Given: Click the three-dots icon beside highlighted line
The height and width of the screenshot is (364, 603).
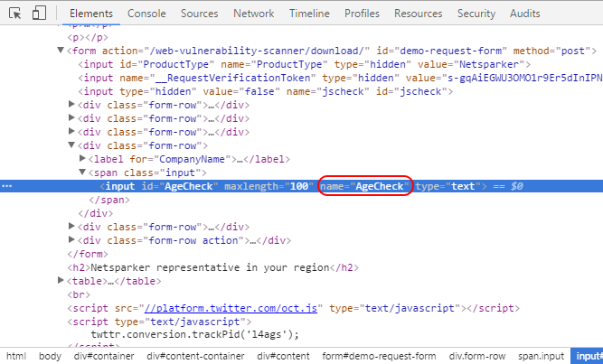Looking at the screenshot, I should click(7, 186).
